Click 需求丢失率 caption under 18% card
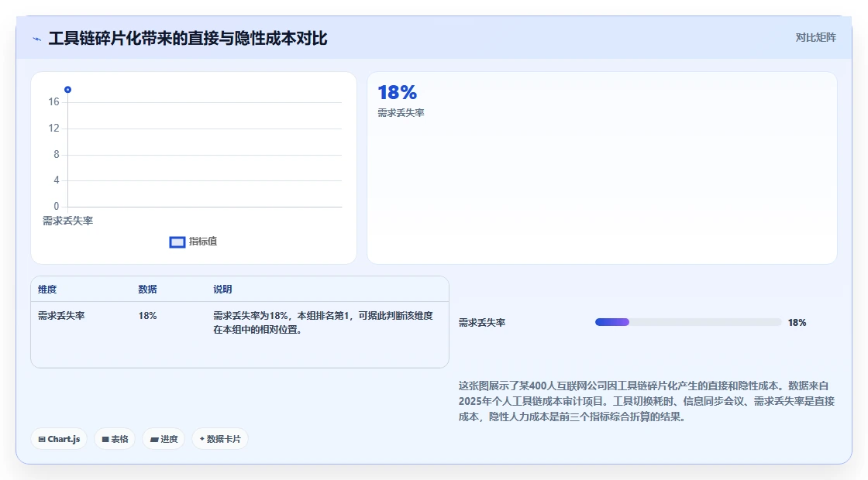 [401, 113]
